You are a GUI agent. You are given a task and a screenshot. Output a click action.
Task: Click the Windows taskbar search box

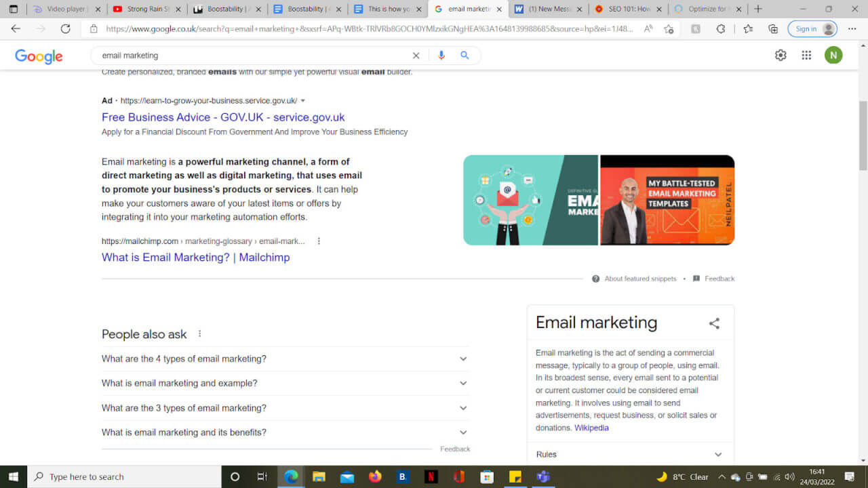point(124,476)
